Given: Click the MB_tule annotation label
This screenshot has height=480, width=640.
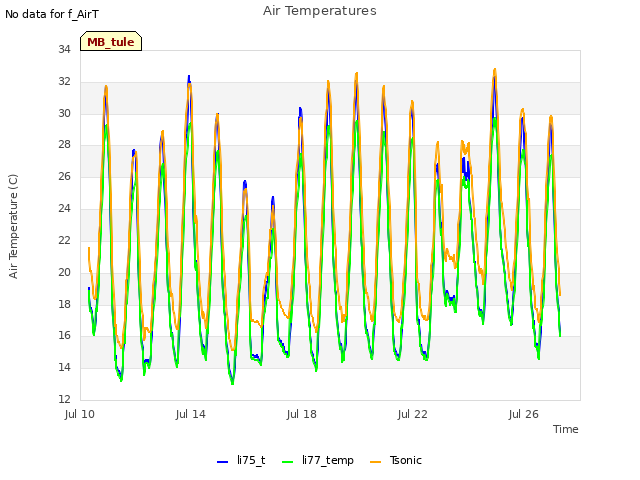Looking at the screenshot, I should 111,41.
